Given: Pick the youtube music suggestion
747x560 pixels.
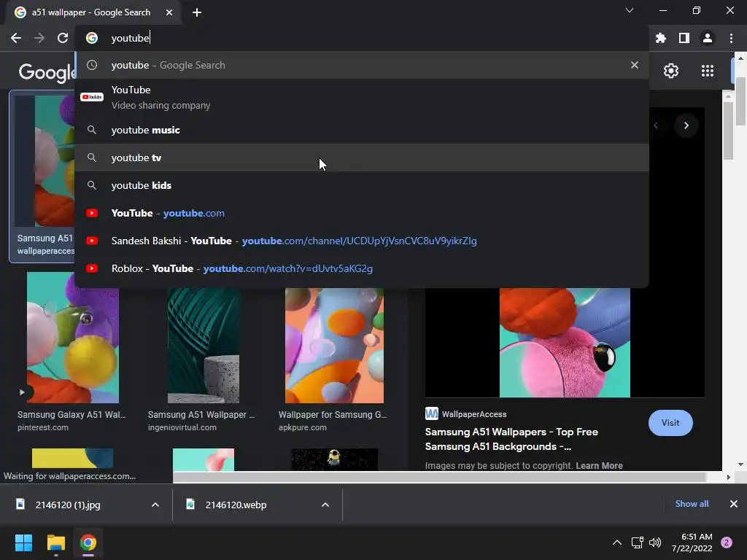Looking at the screenshot, I should [x=362, y=130].
